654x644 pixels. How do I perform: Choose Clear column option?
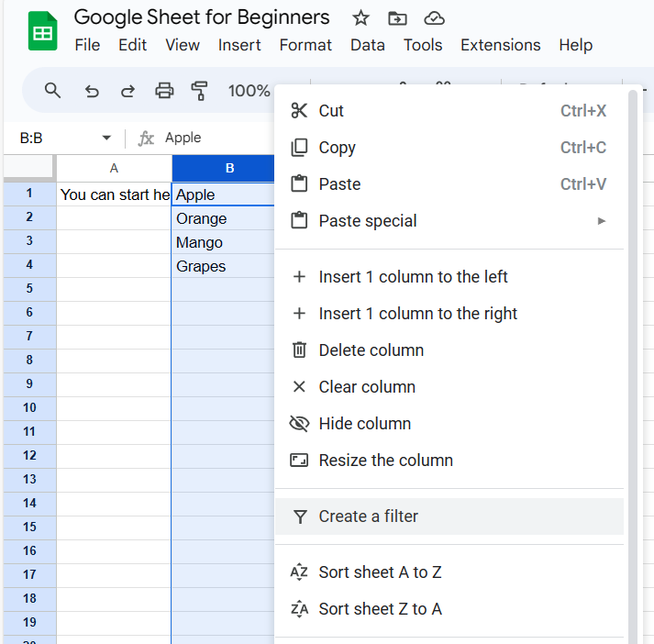(449, 387)
